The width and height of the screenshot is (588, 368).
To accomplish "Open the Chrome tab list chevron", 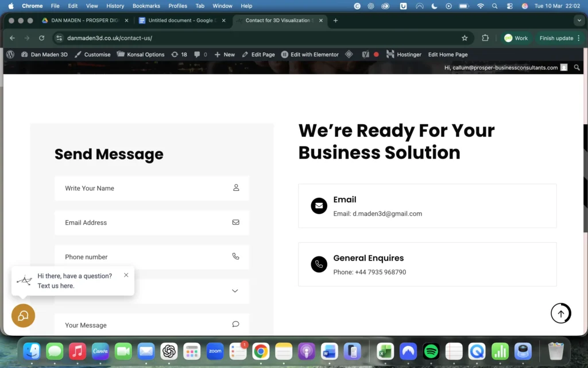I will point(578,21).
